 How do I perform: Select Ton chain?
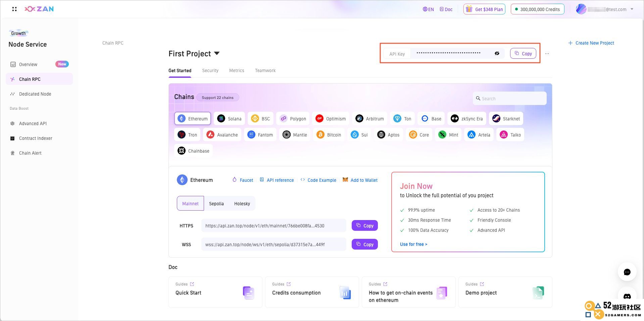coord(402,118)
